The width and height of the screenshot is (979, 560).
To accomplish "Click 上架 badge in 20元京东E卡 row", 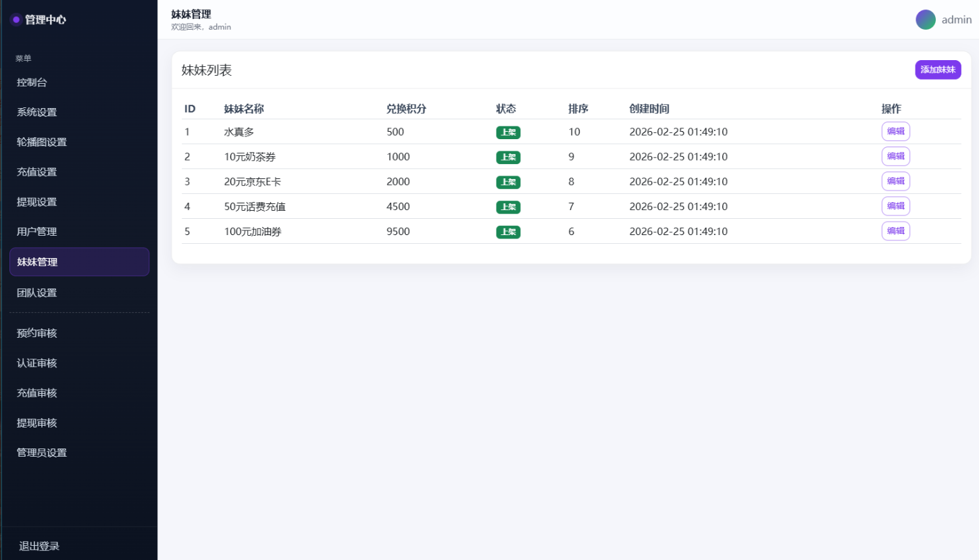I will click(508, 182).
